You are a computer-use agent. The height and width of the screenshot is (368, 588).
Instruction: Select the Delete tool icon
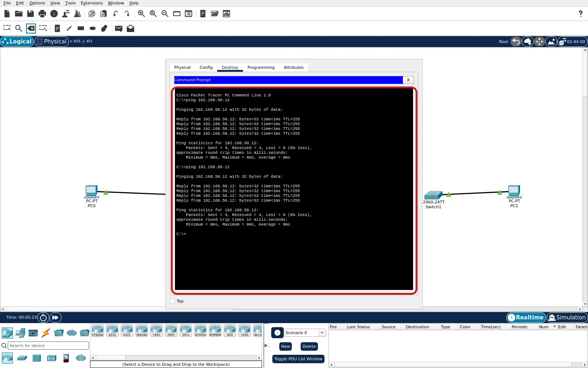pos(31,28)
